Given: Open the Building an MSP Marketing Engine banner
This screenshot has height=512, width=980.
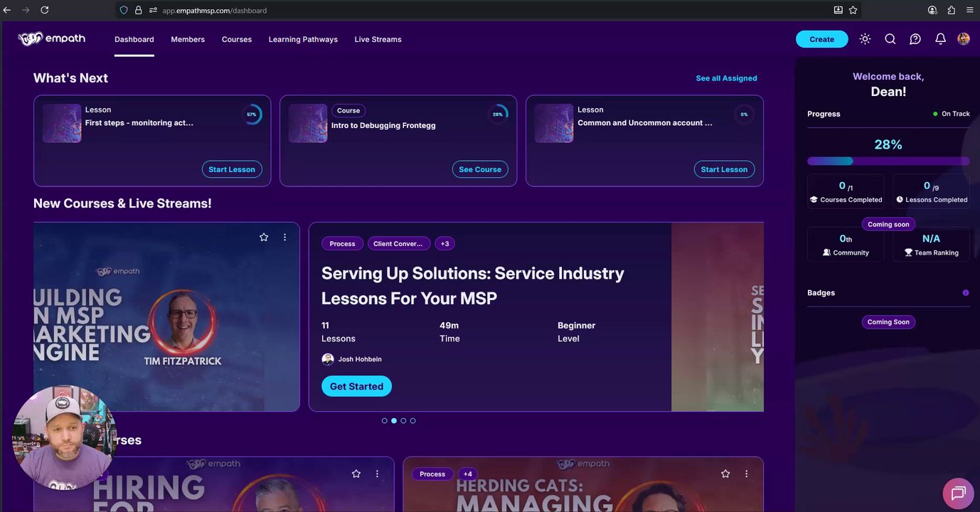Looking at the screenshot, I should [166, 316].
